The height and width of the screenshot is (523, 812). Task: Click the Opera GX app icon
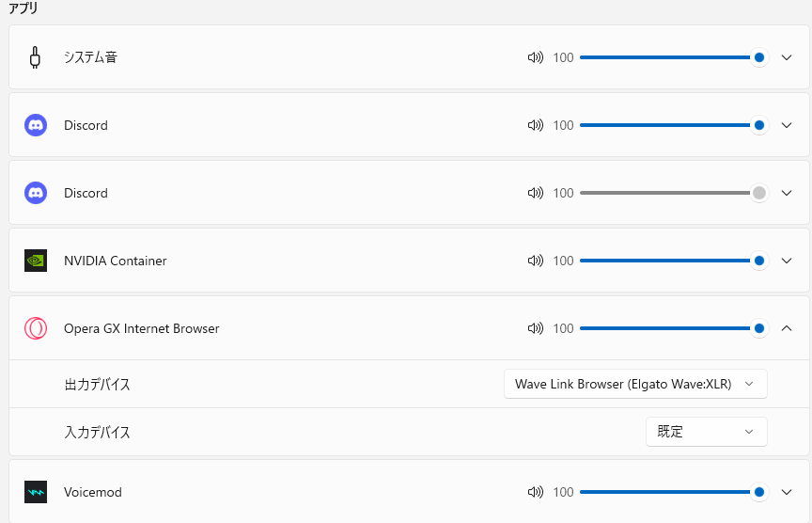pos(36,328)
